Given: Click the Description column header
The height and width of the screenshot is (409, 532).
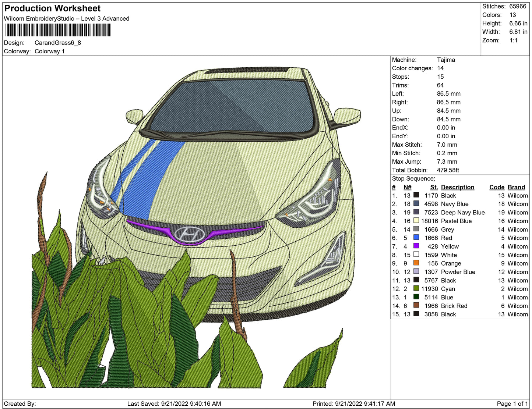Looking at the screenshot, I should [x=457, y=187].
